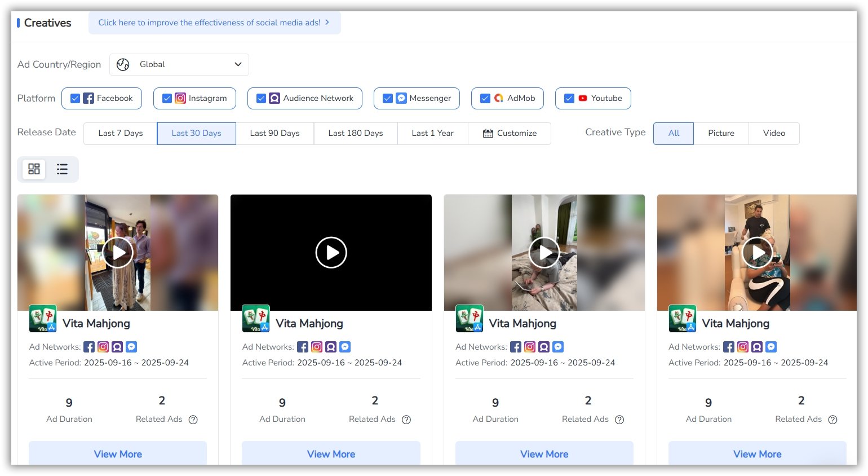
Task: Open Vita Mahjong title on third card
Action: 522,323
